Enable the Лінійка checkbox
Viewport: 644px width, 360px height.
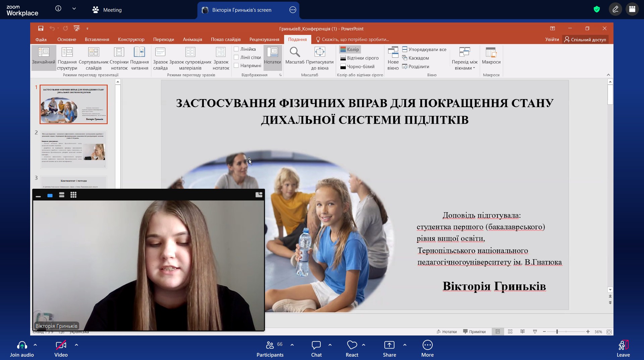click(236, 49)
